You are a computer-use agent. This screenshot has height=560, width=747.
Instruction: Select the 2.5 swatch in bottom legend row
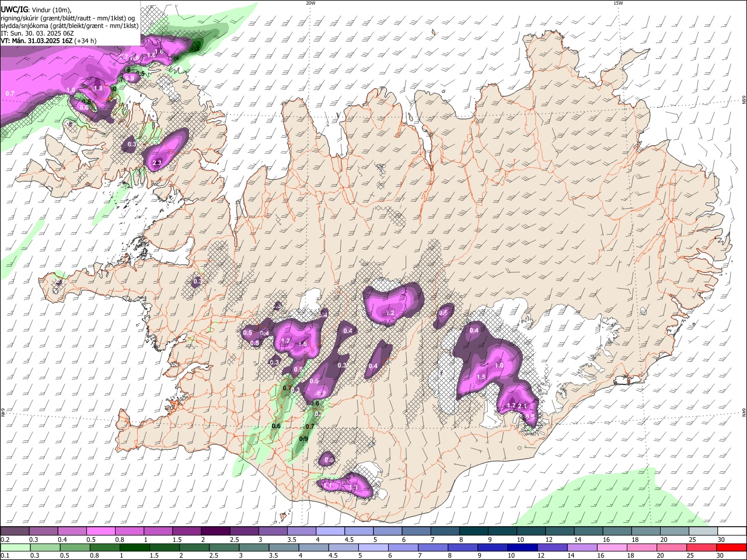click(224, 547)
